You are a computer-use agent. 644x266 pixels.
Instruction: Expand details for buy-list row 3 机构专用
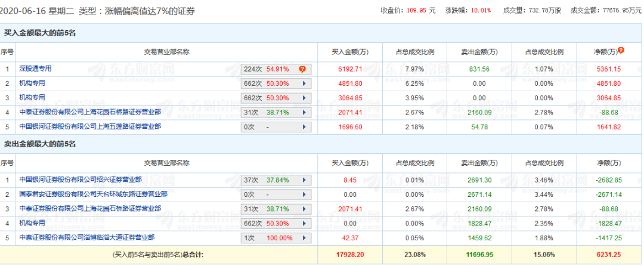[x=304, y=98]
